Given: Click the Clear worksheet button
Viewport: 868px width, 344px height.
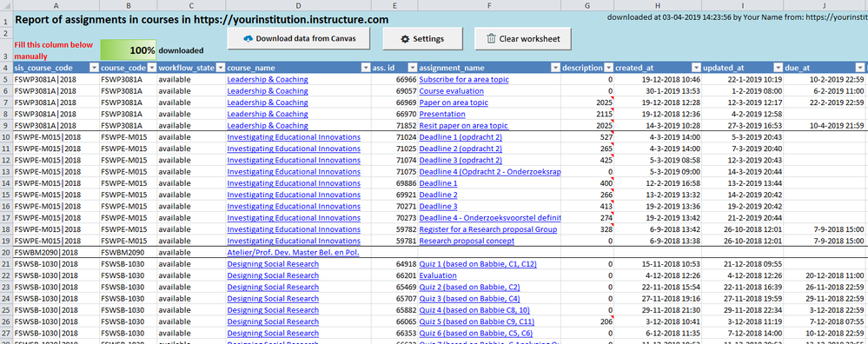Looking at the screenshot, I should click(522, 39).
